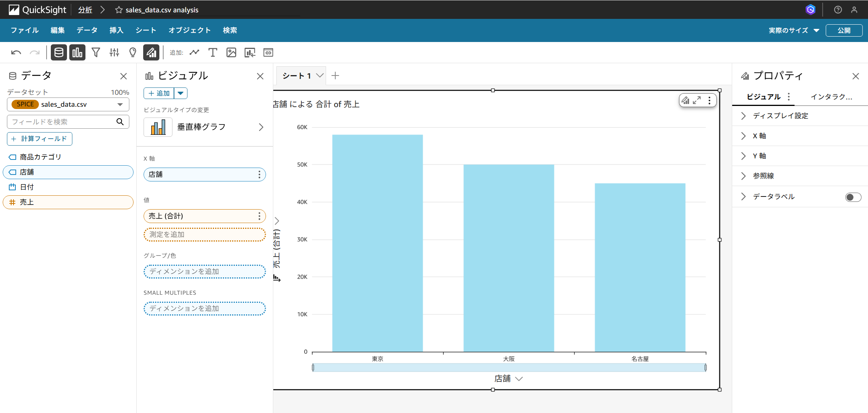Switch to the インタラク... tab
The height and width of the screenshot is (413, 868).
(x=831, y=97)
